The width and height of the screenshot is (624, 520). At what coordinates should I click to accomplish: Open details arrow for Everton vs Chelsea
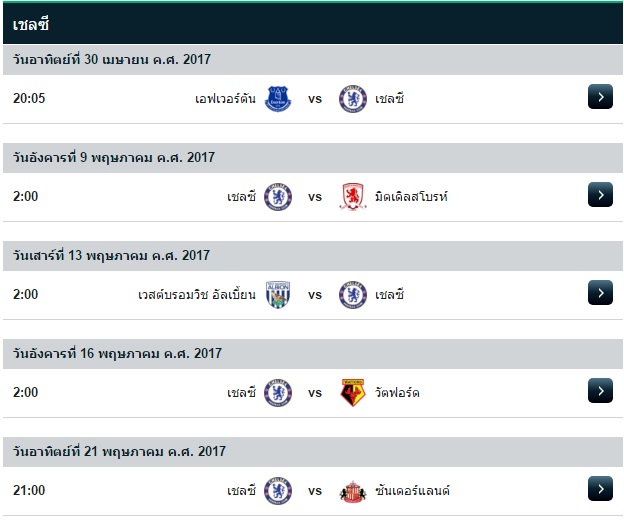click(600, 98)
